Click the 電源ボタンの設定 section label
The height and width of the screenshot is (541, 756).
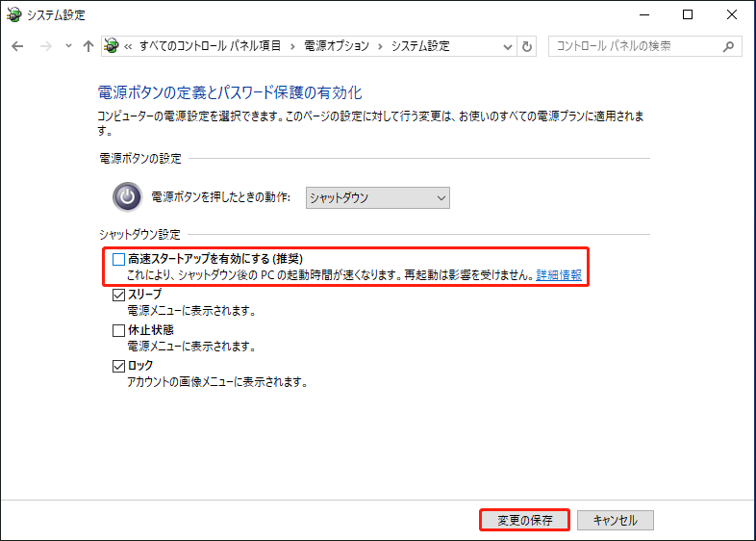(x=140, y=158)
